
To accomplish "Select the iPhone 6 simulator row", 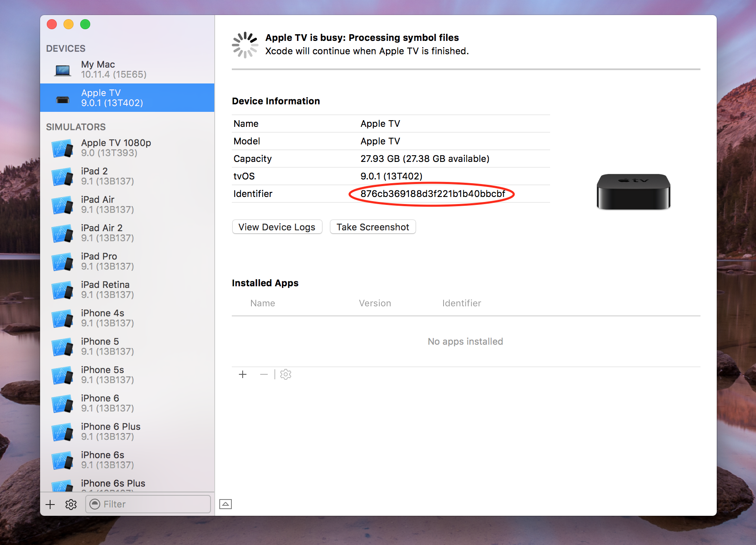I will pos(127,404).
